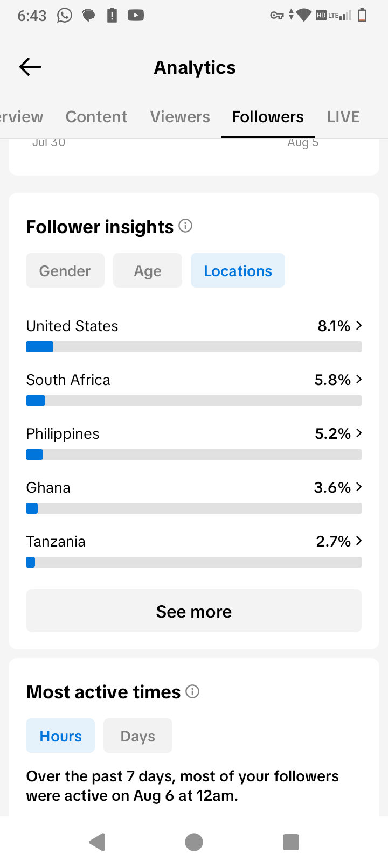Image resolution: width=388 pixels, height=868 pixels.
Task: Expand Tanzania chevron
Action: click(359, 541)
